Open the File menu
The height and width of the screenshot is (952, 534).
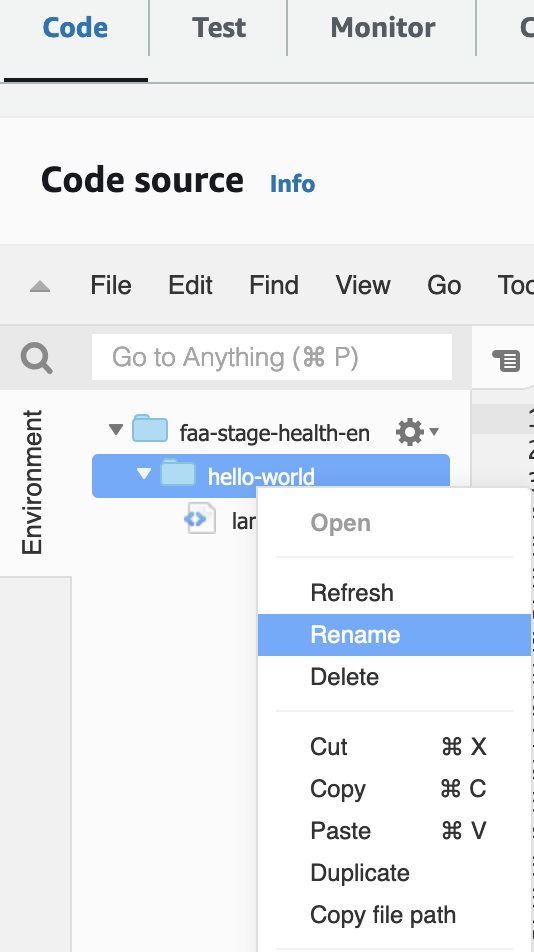110,285
